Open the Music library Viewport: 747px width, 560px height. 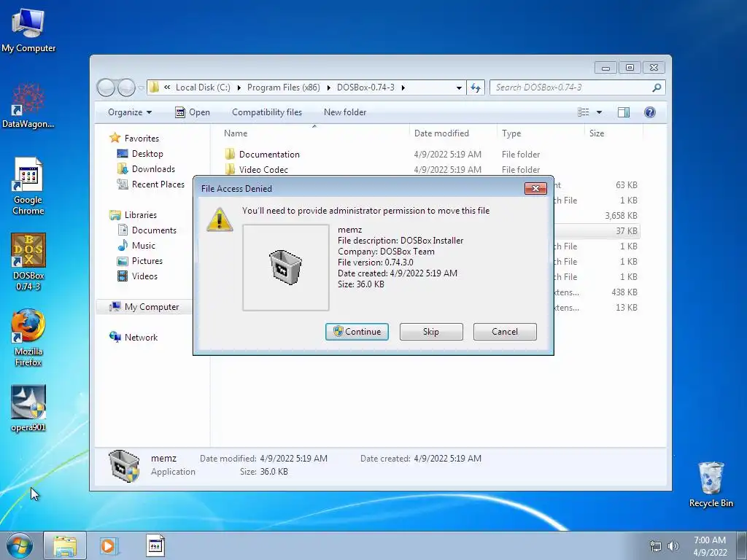tap(136, 245)
